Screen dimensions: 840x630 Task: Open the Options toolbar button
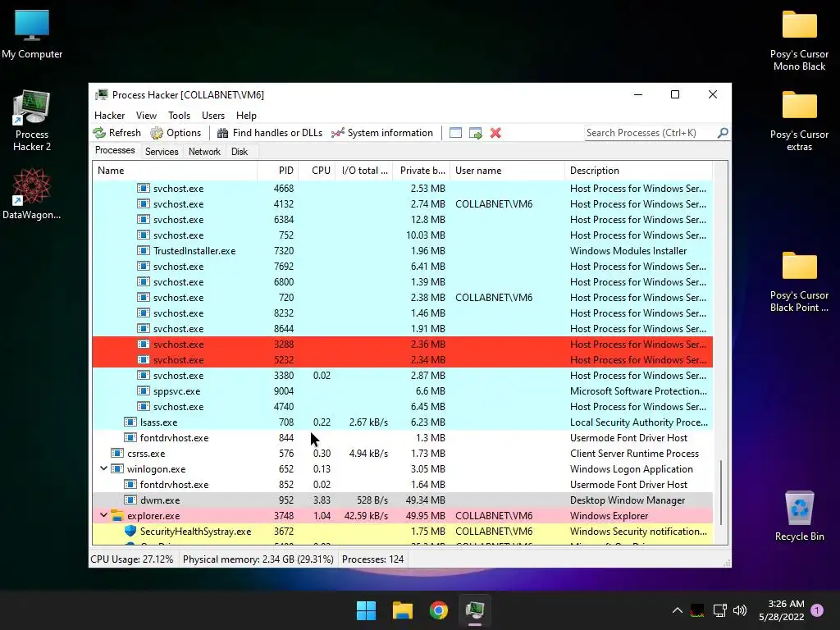pos(176,133)
